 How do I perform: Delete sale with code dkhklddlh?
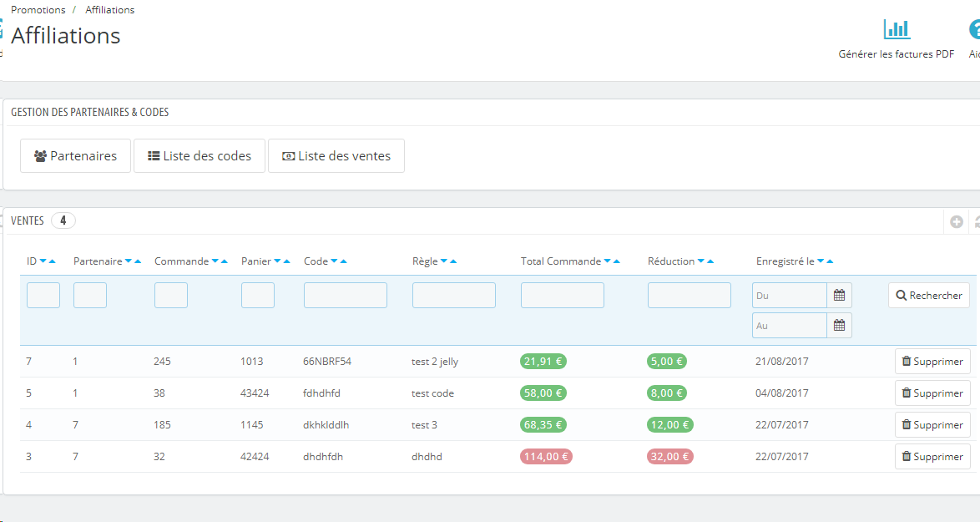tap(932, 424)
